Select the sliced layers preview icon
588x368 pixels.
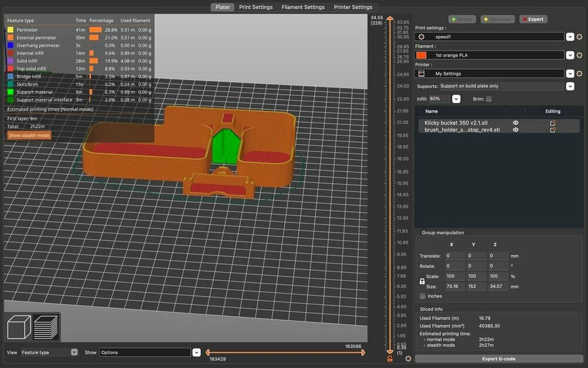[x=46, y=327]
